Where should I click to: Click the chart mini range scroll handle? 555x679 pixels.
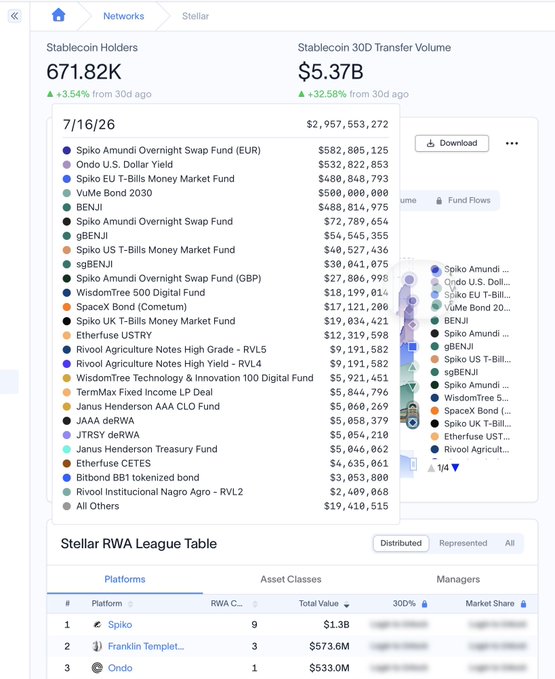click(413, 464)
